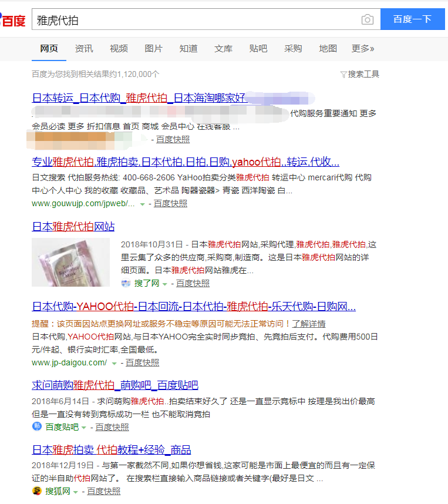Viewport: 448px width, 504px height.
Task: Open the 采购 tab
Action: point(293,49)
